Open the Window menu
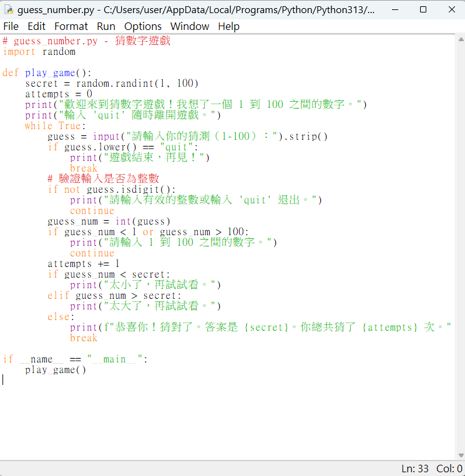This screenshot has height=476, width=465. coord(190,26)
